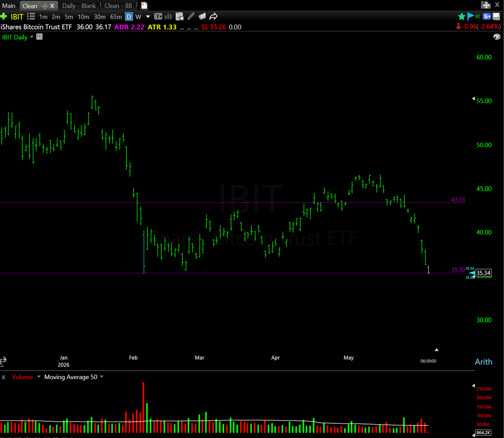Click the text label T icon in toolbar
This screenshot has height=438, width=504.
point(158,16)
